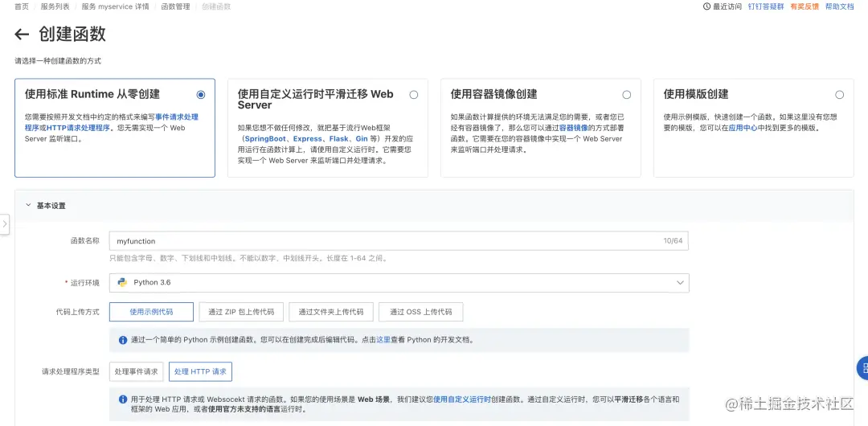Screen dimensions: 868x426
Task: Open the 运行环境 Python 3.6 dropdown
Action: tap(399, 282)
